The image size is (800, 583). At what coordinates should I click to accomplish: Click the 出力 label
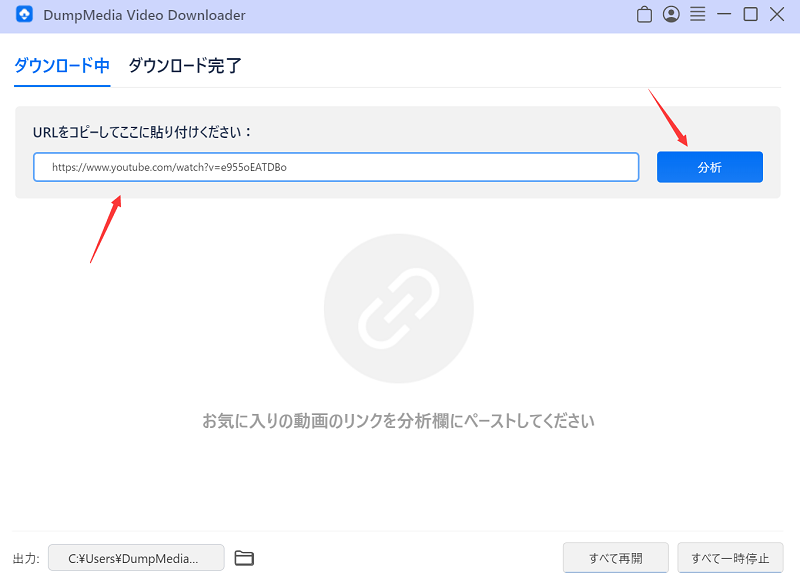pyautogui.click(x=26, y=559)
